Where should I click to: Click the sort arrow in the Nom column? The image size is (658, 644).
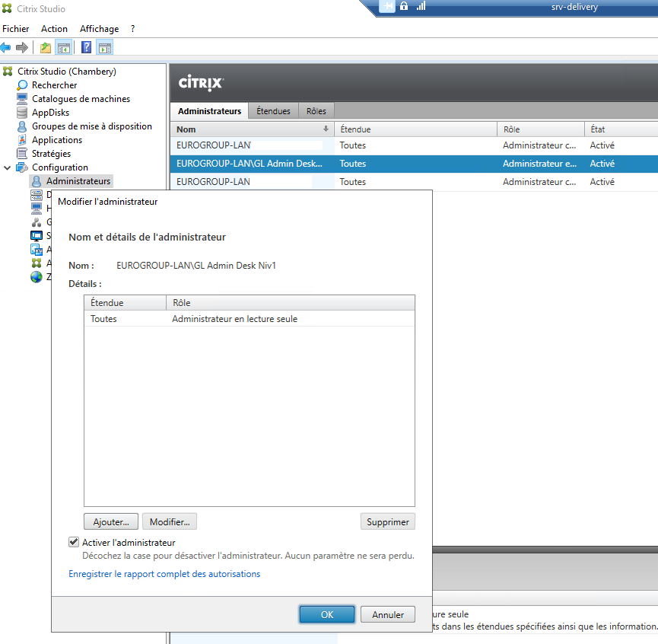pyautogui.click(x=326, y=129)
